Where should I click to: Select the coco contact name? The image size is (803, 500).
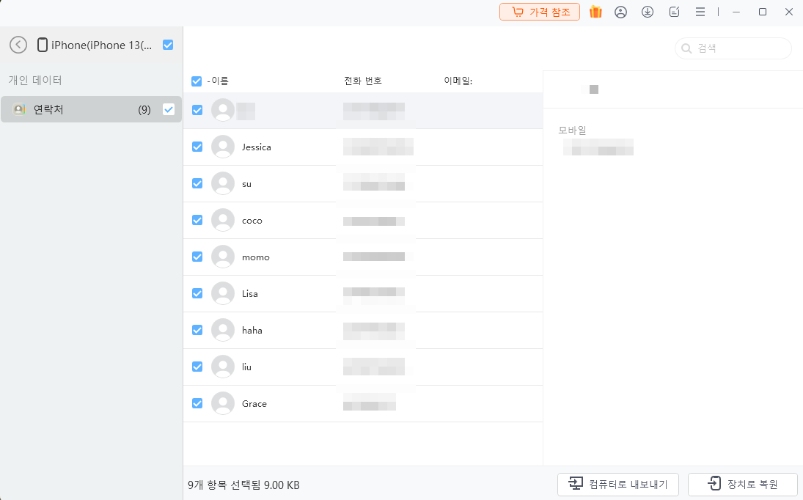pos(252,221)
